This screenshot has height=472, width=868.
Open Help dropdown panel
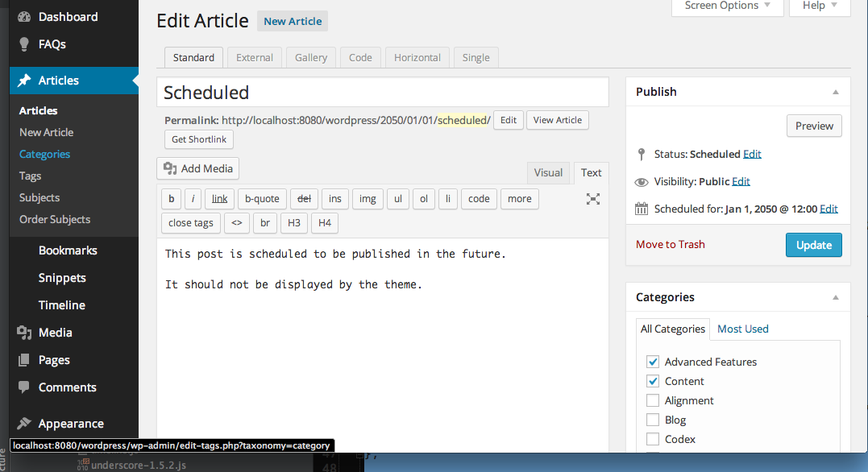(820, 6)
